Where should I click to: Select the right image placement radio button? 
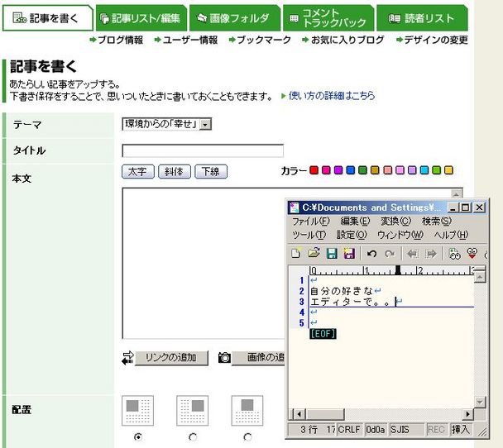pos(193,436)
